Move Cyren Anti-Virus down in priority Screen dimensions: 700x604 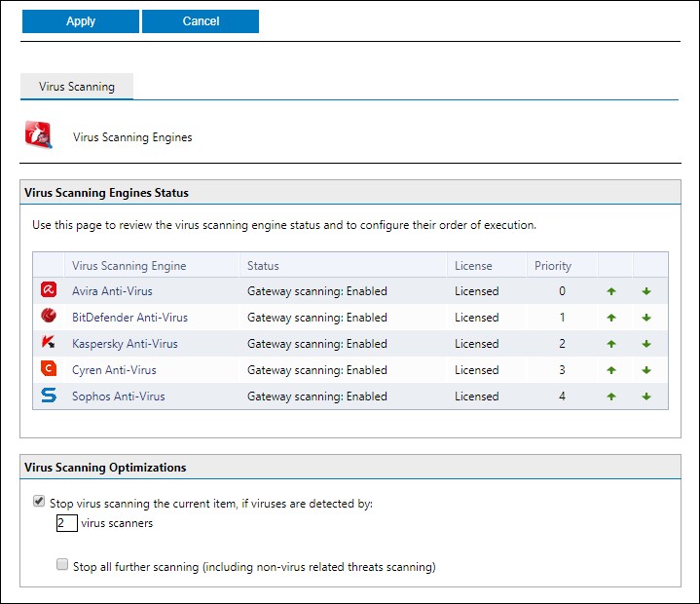[x=646, y=370]
